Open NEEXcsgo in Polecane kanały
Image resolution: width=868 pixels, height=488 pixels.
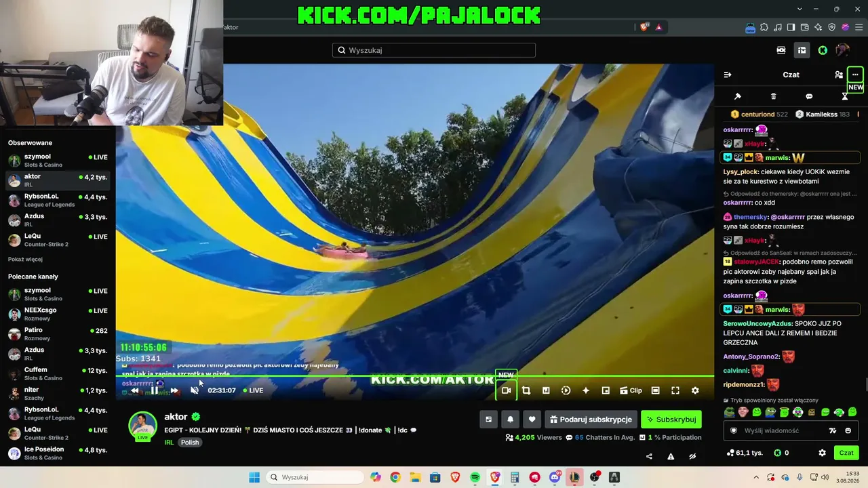[x=58, y=314]
